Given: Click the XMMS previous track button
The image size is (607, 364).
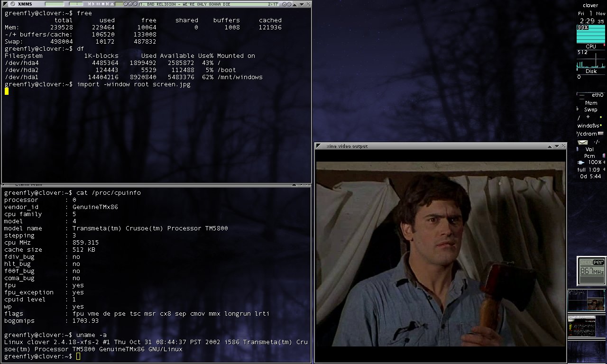Looking at the screenshot, I should 89,4.
